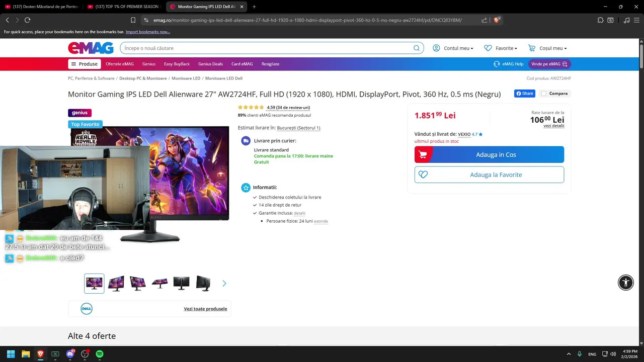The height and width of the screenshot is (362, 644).
Task: Select the first product thumbnail
Action: (x=94, y=284)
